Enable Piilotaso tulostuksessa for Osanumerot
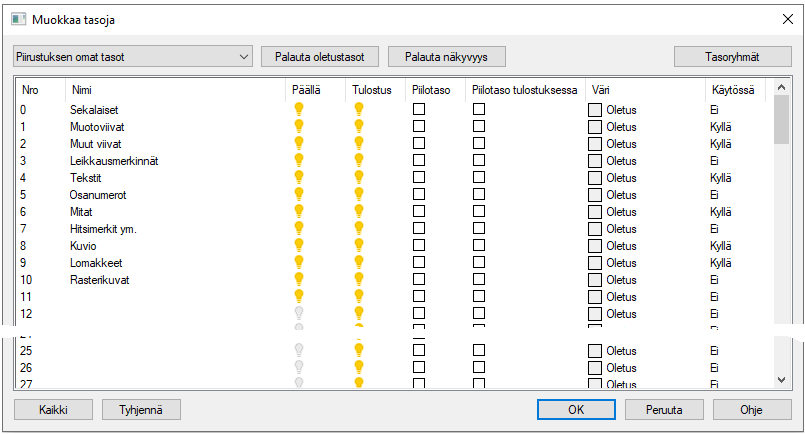 click(x=479, y=194)
